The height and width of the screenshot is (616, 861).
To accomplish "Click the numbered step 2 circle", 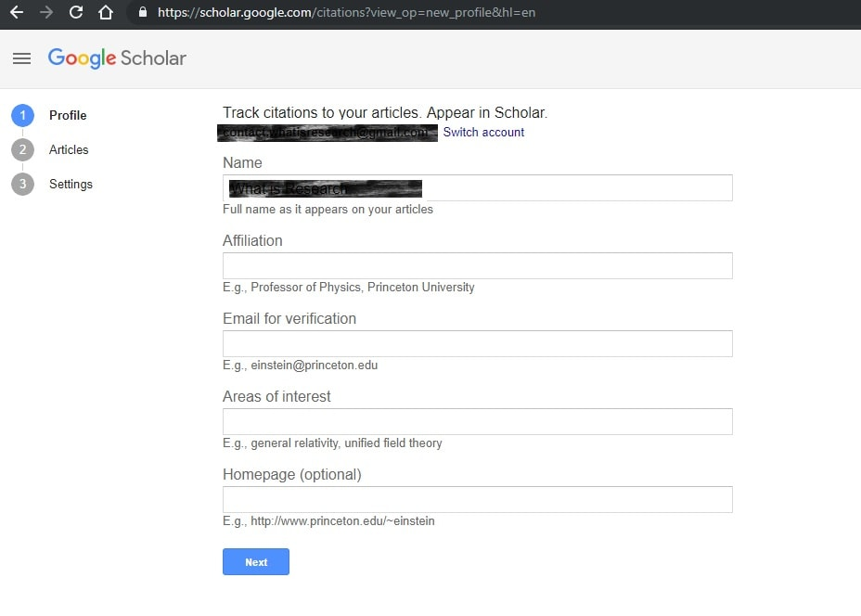I will pyautogui.click(x=22, y=149).
